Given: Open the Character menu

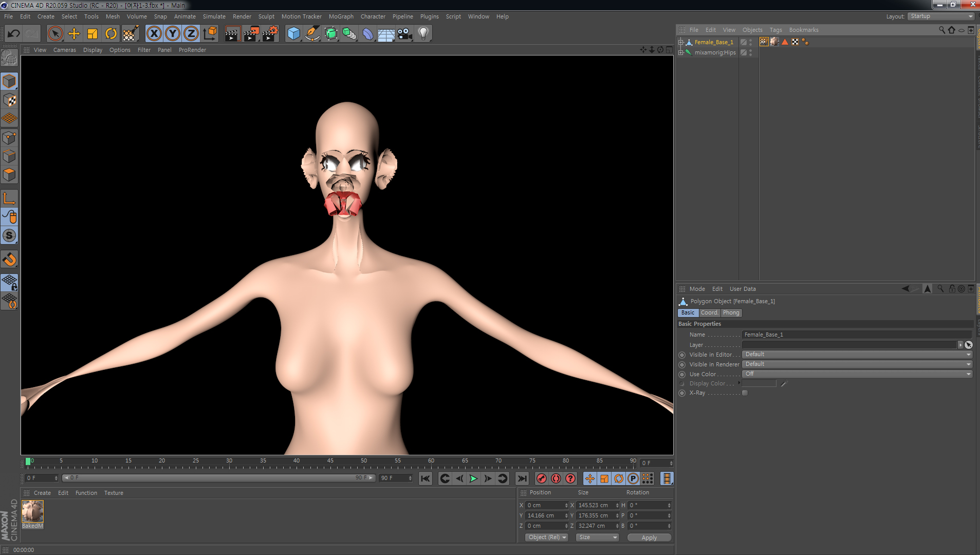Looking at the screenshot, I should [373, 16].
